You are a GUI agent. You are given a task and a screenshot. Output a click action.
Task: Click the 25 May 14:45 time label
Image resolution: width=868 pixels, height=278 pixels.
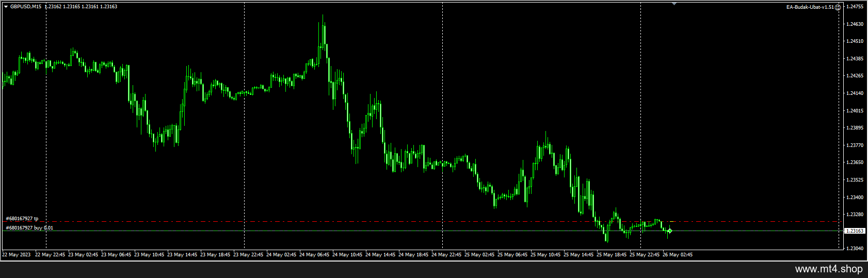(578, 255)
